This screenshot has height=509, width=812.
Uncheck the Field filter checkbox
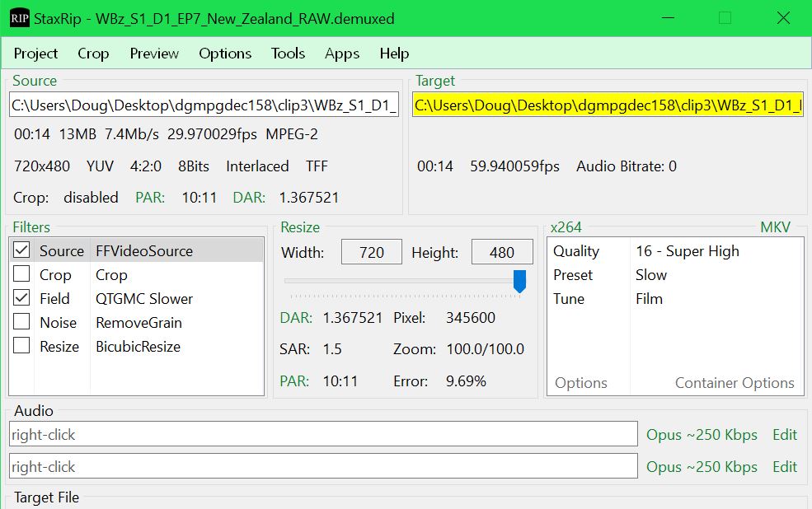tap(21, 298)
